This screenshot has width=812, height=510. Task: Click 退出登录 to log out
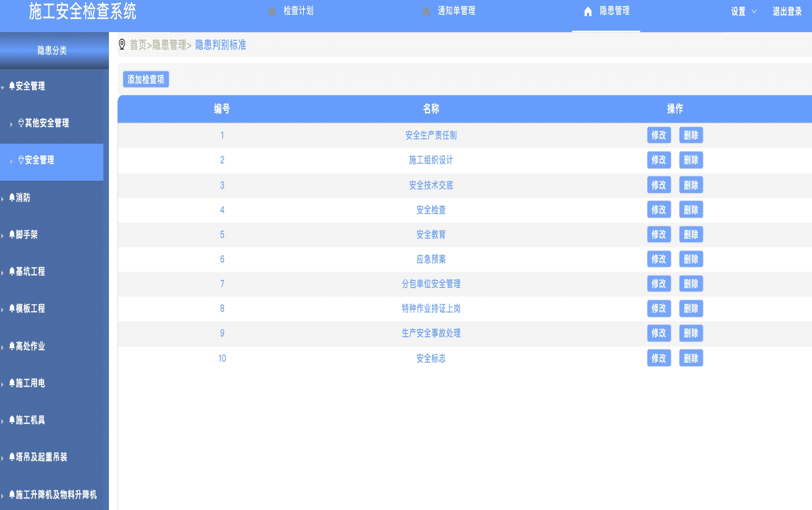point(787,11)
